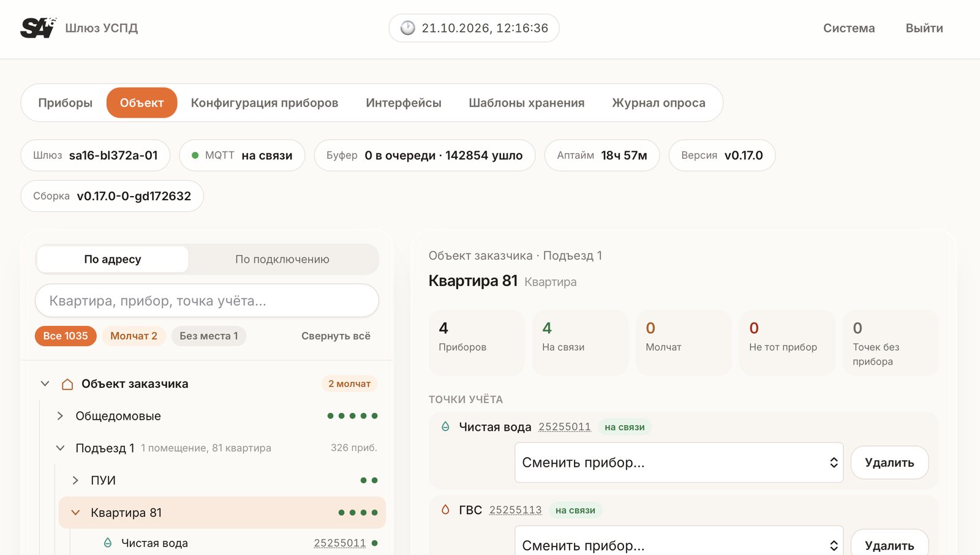Focus the Квартира, прибор, точка учёта search field
Image resolution: width=980 pixels, height=555 pixels.
point(207,301)
